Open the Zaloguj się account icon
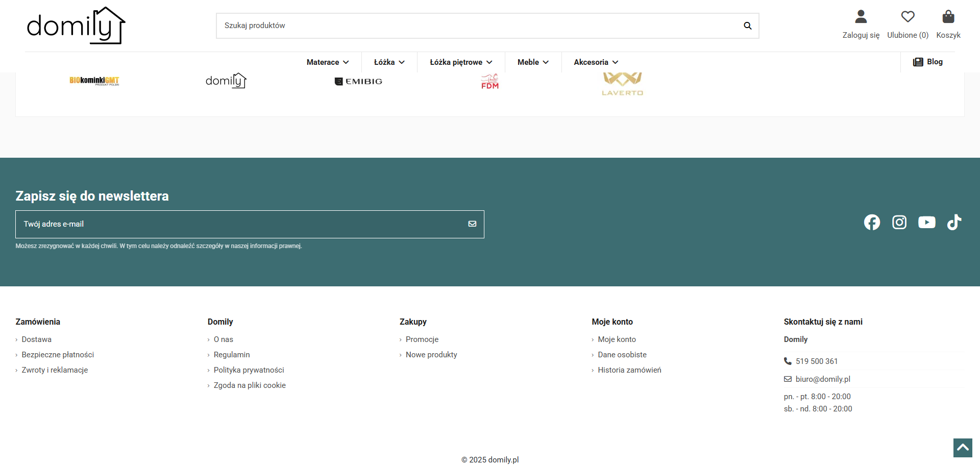Viewport: 980px width, 465px height. point(861,17)
